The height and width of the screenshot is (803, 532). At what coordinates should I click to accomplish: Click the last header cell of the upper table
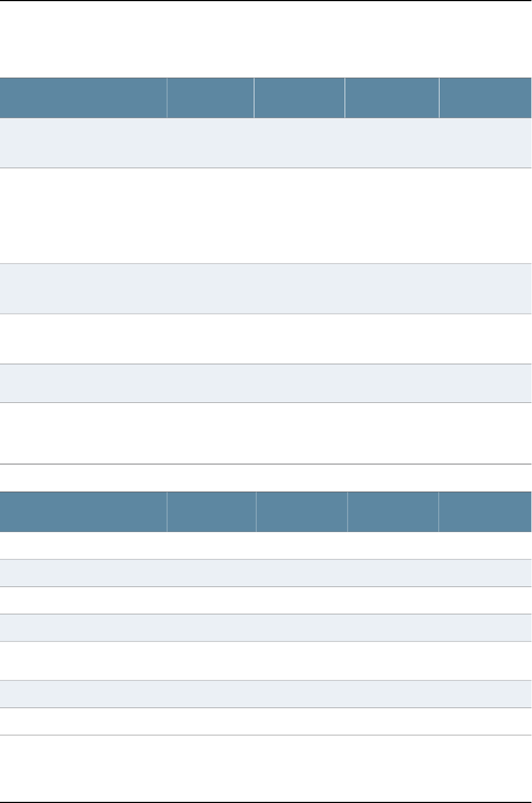click(x=485, y=98)
